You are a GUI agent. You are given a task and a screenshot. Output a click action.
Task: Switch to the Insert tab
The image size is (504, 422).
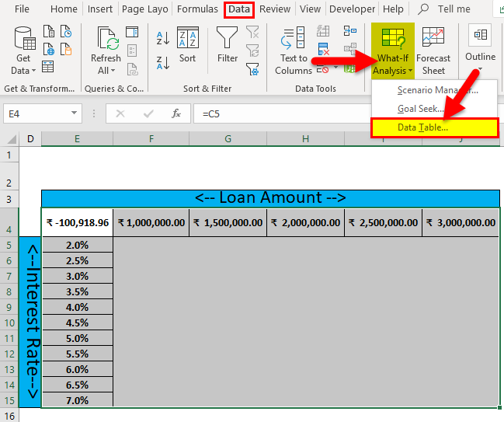100,9
